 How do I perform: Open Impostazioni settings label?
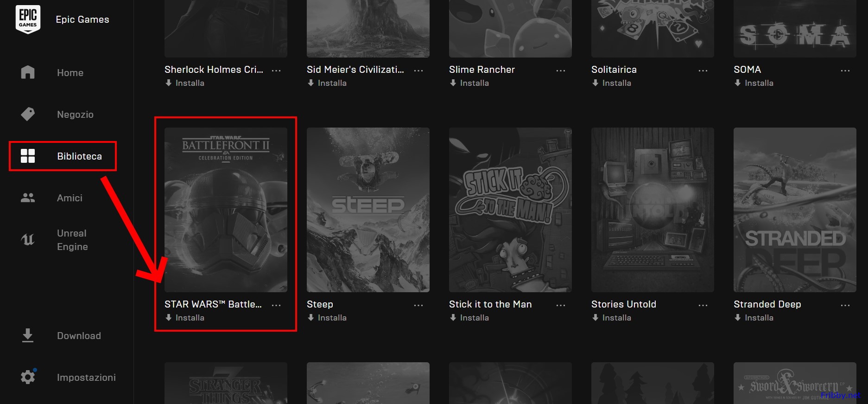(x=86, y=378)
